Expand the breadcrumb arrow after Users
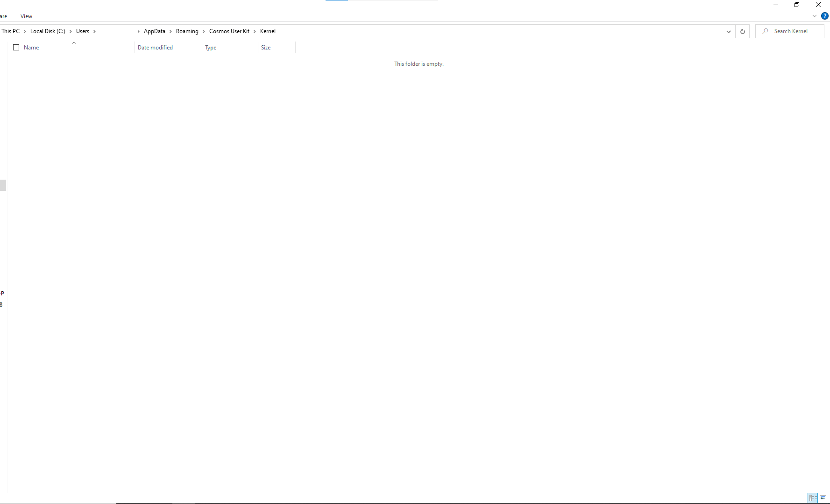The height and width of the screenshot is (504, 830). click(94, 31)
